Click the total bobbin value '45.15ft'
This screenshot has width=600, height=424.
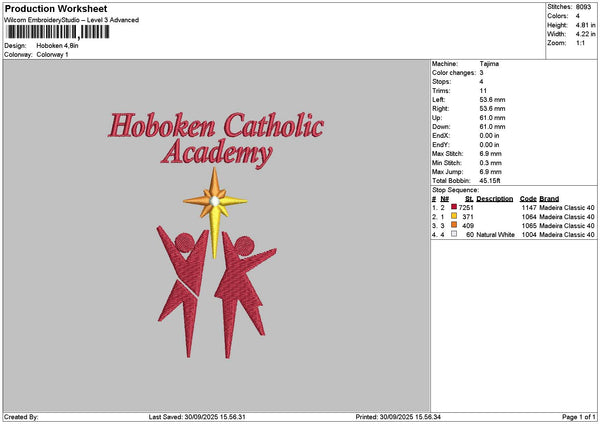click(x=490, y=181)
